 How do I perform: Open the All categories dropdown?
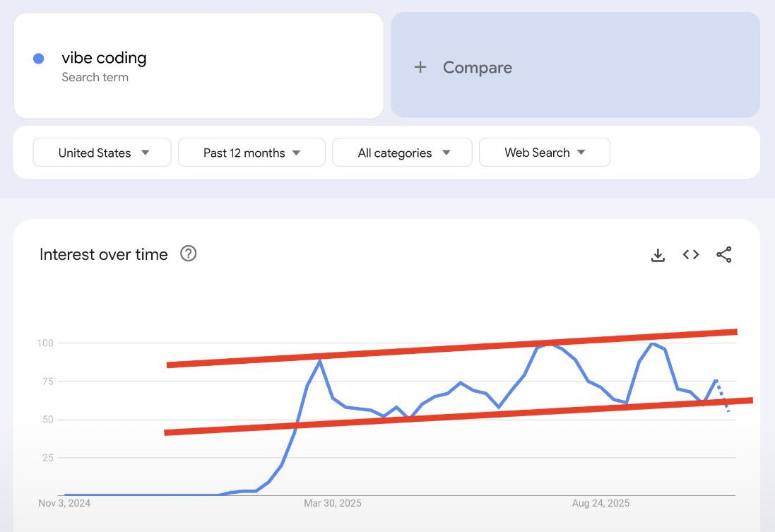[x=402, y=153]
